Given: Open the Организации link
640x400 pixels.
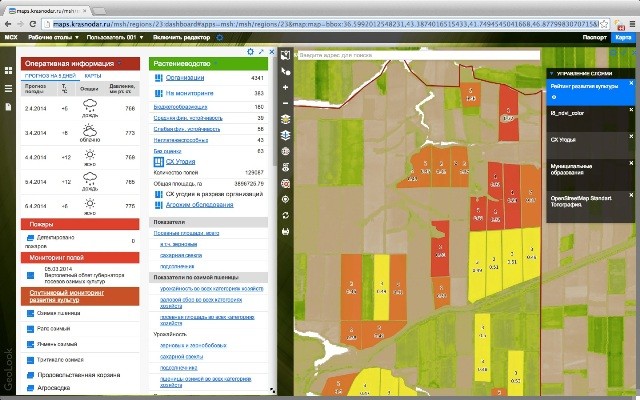Looking at the screenshot, I should click(x=185, y=78).
